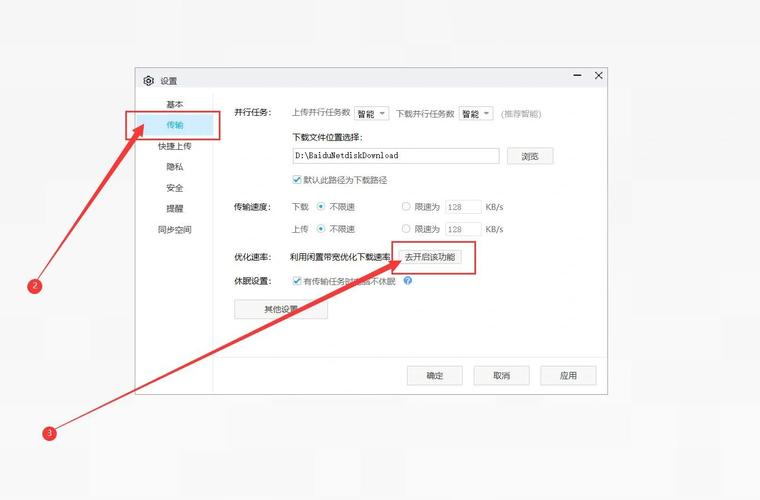The width and height of the screenshot is (760, 500).
Task: Go to the 隐私 tab
Action: click(174, 167)
